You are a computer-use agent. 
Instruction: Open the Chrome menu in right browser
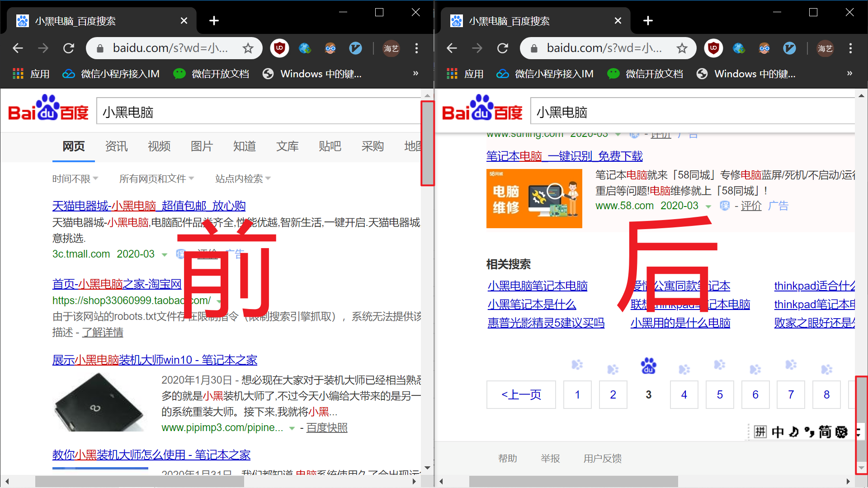tap(850, 48)
